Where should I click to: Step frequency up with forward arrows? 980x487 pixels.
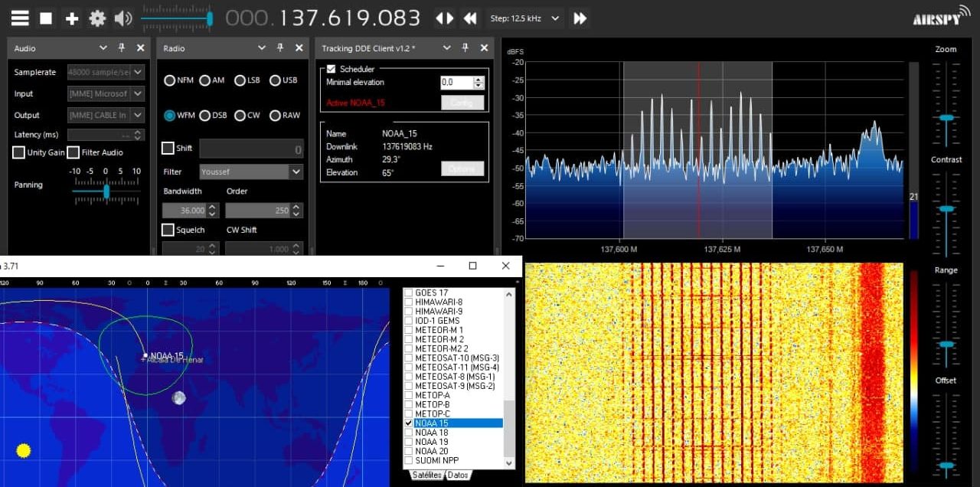pyautogui.click(x=580, y=18)
